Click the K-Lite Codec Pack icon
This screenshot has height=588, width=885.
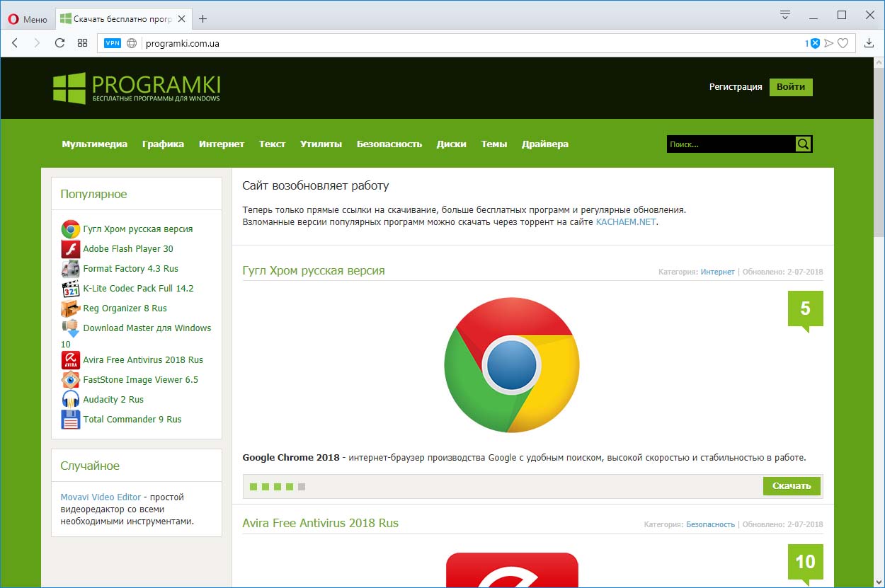click(71, 289)
